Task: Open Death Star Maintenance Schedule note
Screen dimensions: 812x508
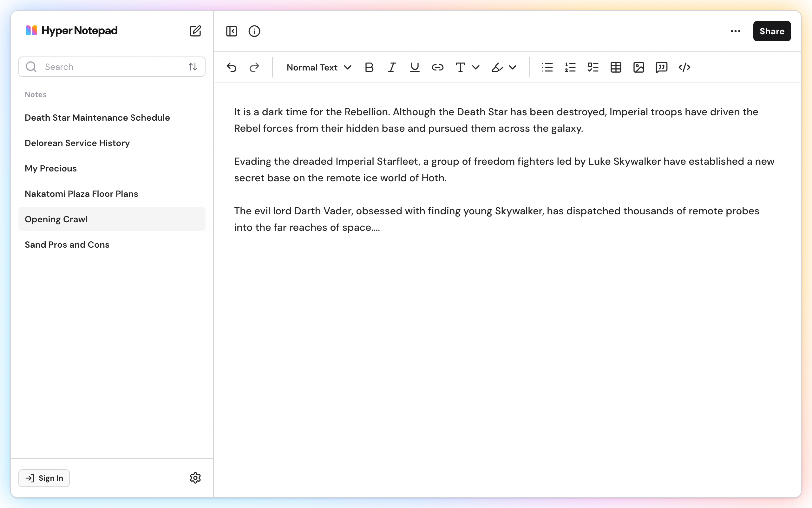Action: click(112, 117)
